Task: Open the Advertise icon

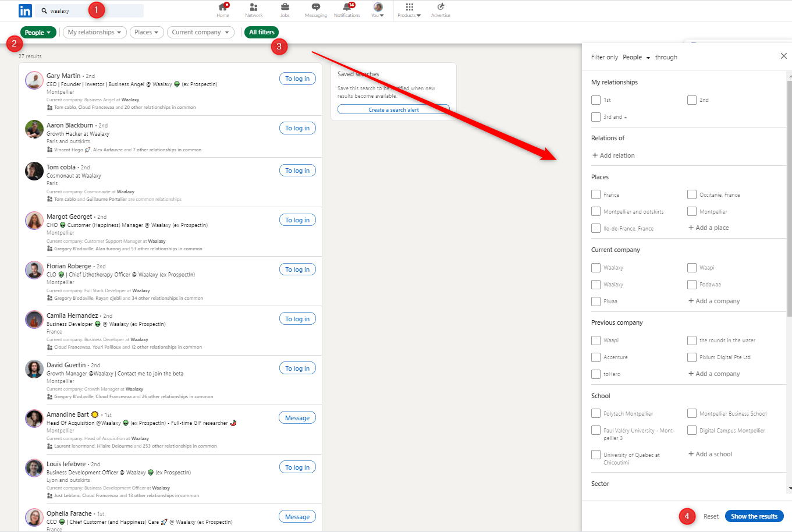Action: (441, 7)
